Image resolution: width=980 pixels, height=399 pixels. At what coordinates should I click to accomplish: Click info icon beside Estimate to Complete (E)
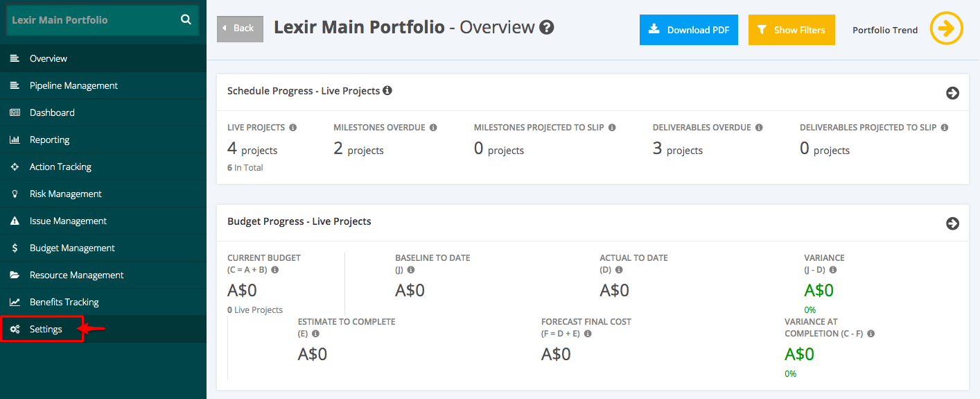pyautogui.click(x=316, y=334)
